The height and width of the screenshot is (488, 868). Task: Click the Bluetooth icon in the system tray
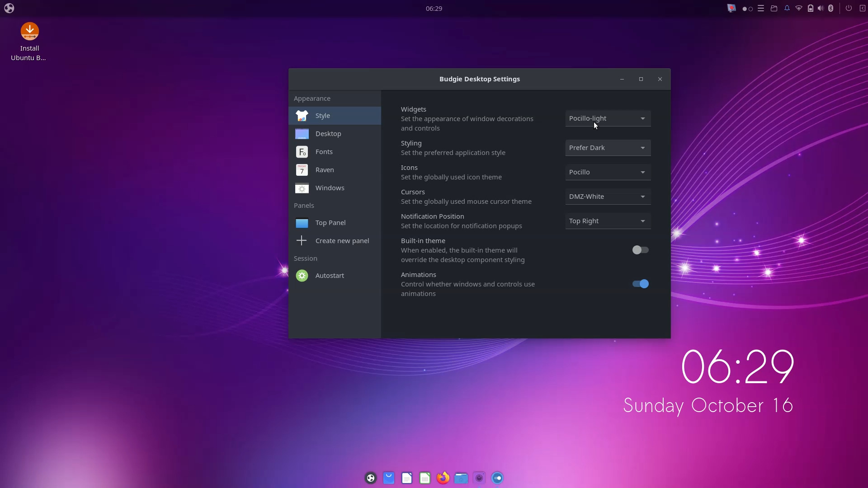click(831, 8)
